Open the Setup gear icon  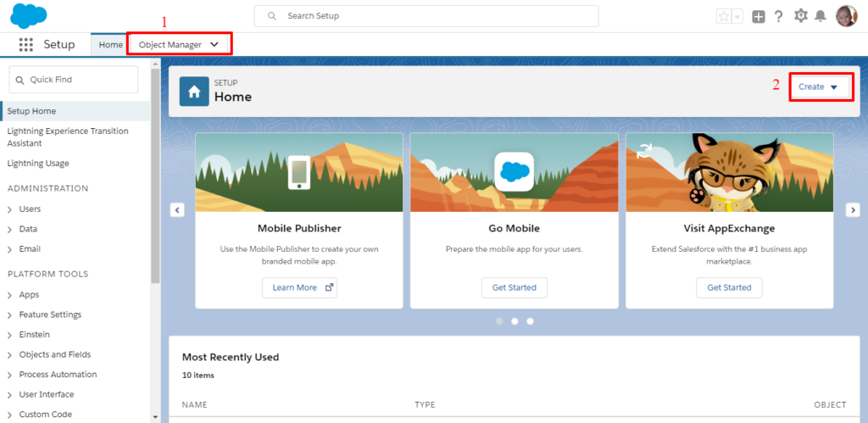click(x=800, y=16)
